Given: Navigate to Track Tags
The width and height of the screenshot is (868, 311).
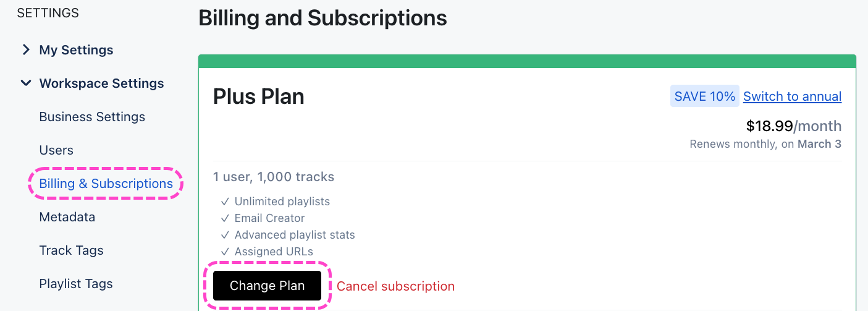Looking at the screenshot, I should click(x=71, y=250).
